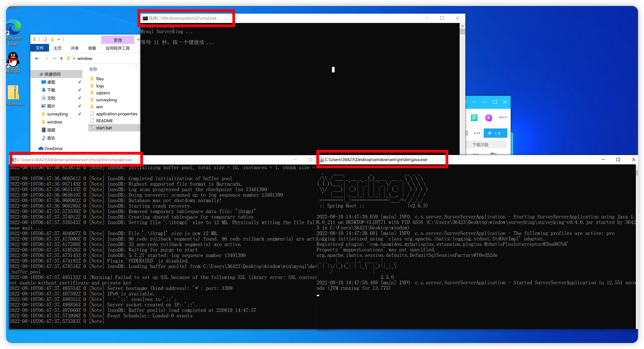
Task: Sort by the 下载次数 column header
Action: point(480,145)
